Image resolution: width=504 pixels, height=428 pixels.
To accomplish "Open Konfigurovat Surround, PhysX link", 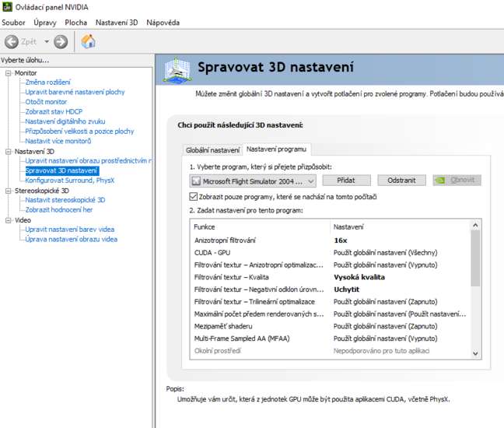I will point(70,181).
